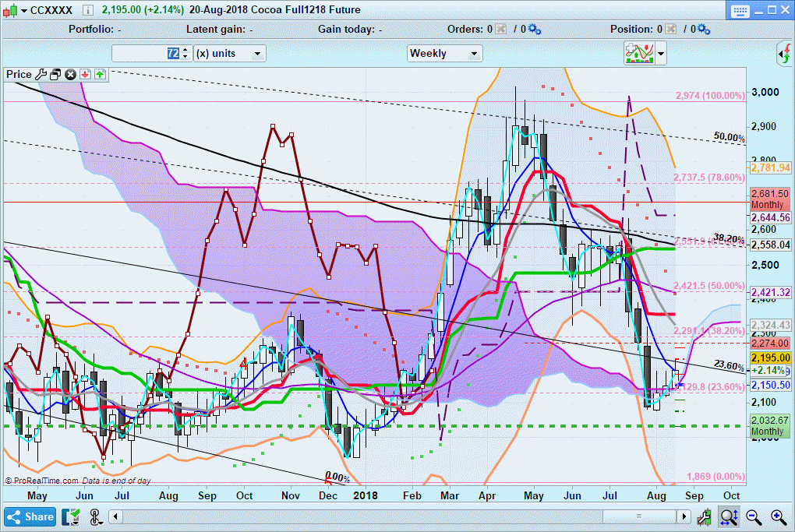795x532 pixels.
Task: Click the 1,869 (0.00%) Fibonacci label
Action: (x=715, y=476)
